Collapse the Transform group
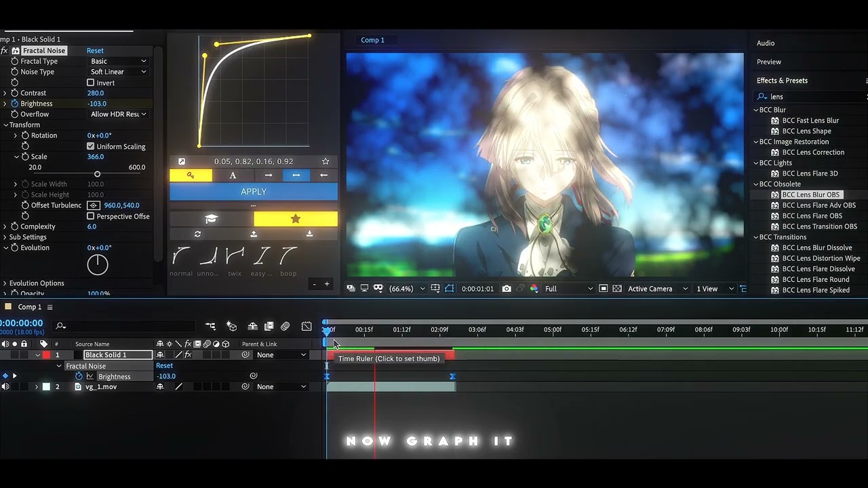Screen dimensions: 868x488 (5, 125)
